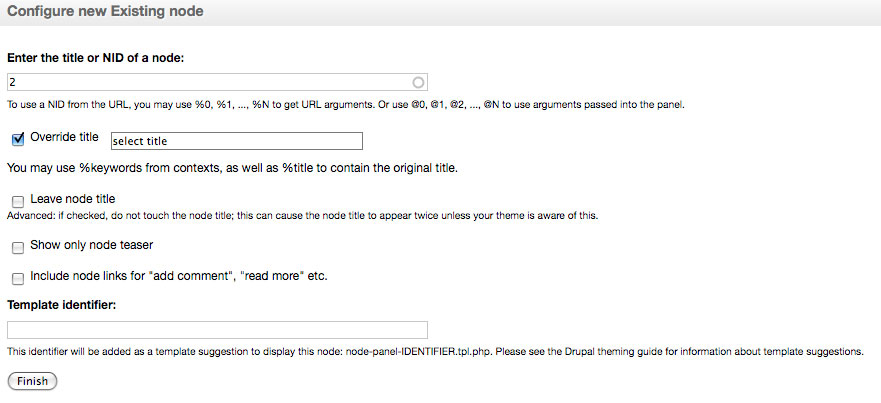Click the override title field reading select title
Screen dimensions: 881x403
point(237,141)
